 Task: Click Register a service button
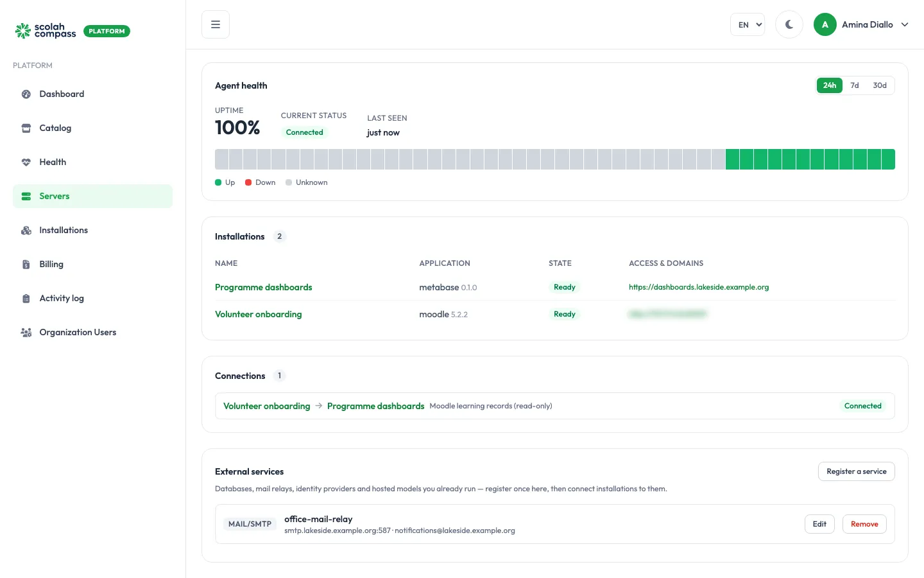(x=857, y=471)
